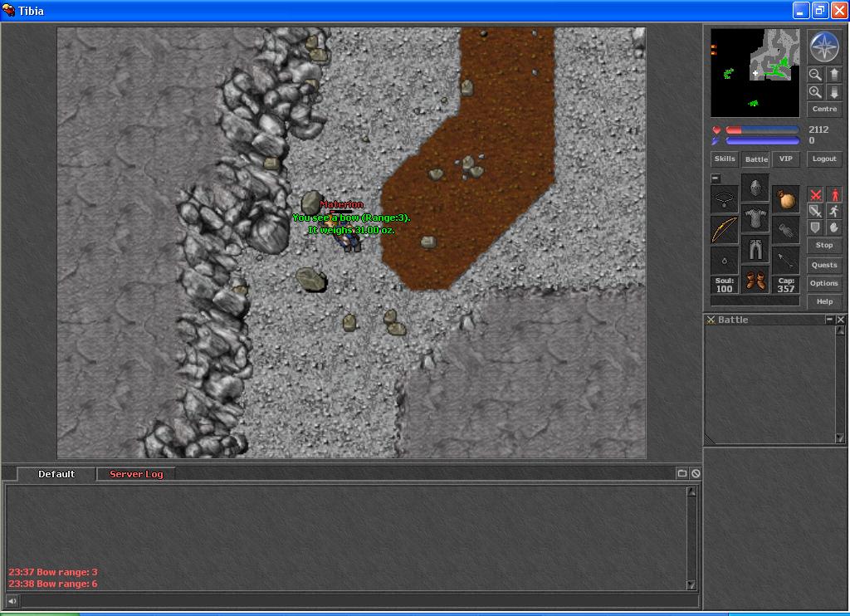The image size is (850, 616).
Task: Click the chat scroll down arrow
Action: pos(691,584)
